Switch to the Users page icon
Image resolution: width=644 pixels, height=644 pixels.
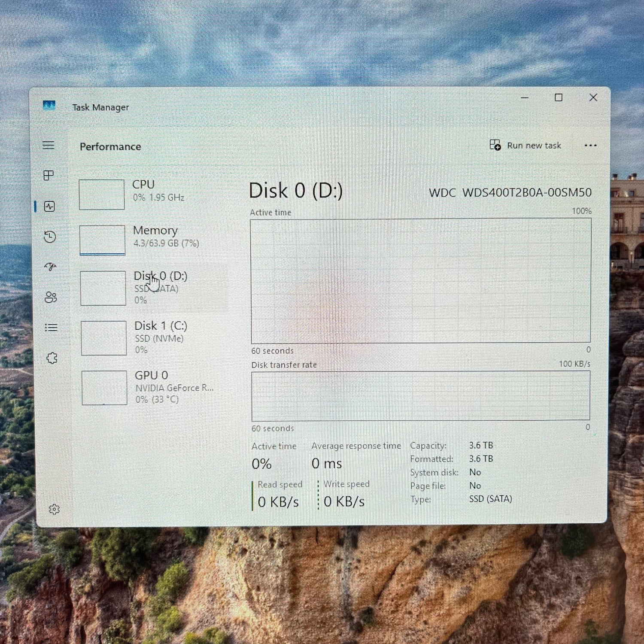point(51,298)
